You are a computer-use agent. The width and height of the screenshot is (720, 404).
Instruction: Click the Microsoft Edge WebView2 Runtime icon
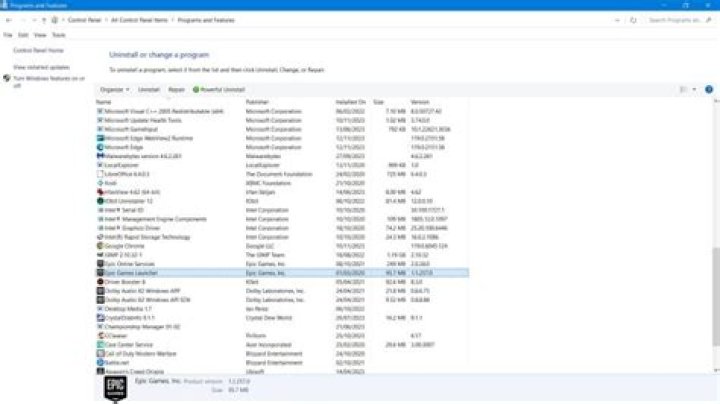coord(100,138)
